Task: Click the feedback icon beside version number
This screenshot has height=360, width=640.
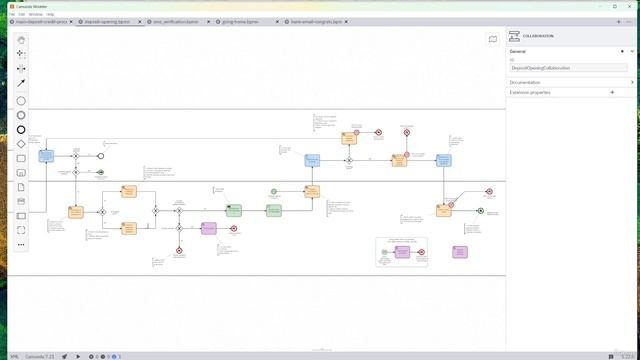Action: (x=611, y=356)
